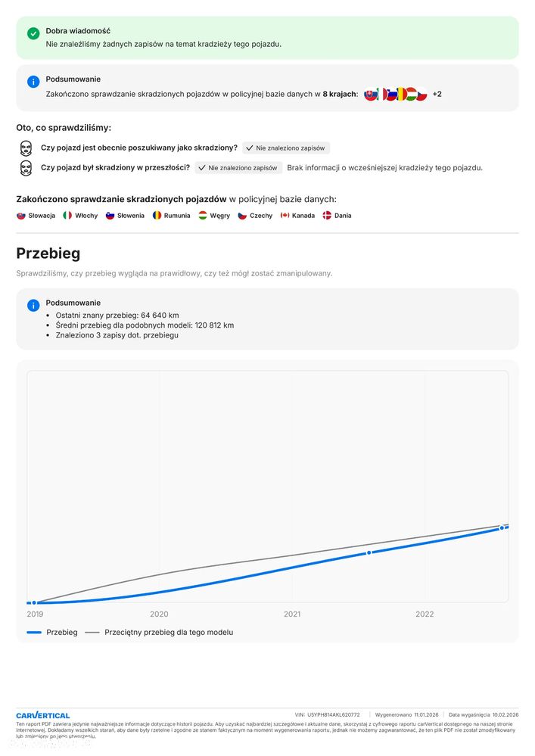Viewport: 535px width, 756px height.
Task: Click the thief mask icon for past theft
Action: click(26, 168)
